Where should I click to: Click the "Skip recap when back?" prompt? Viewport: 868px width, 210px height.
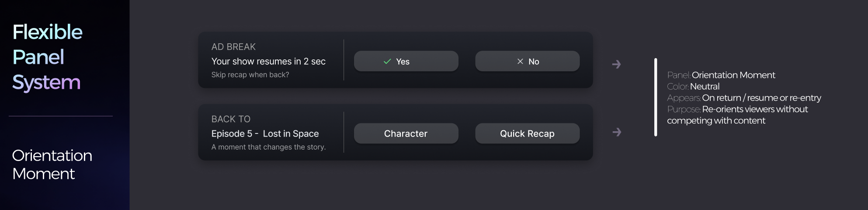[250, 75]
